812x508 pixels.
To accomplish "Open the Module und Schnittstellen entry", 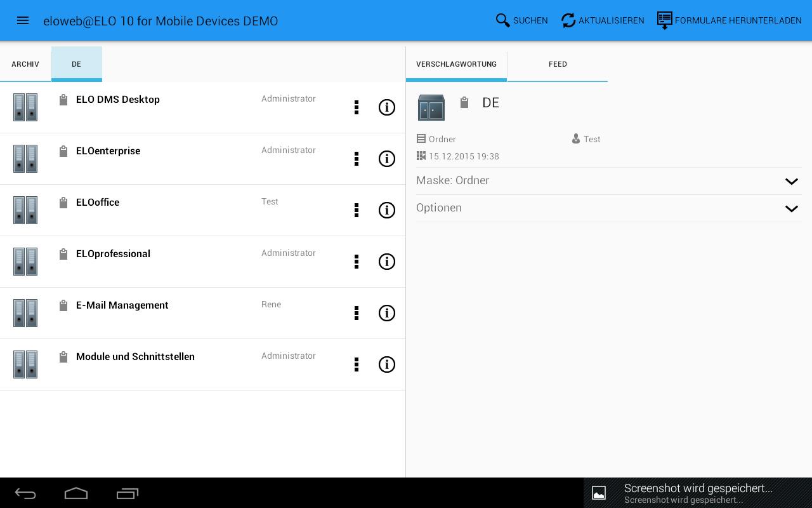I will point(202,364).
